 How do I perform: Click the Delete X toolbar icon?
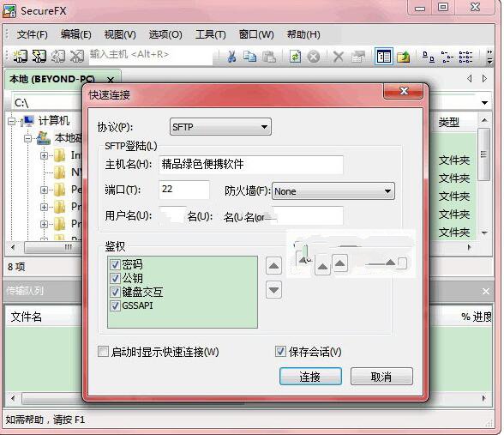(x=338, y=57)
